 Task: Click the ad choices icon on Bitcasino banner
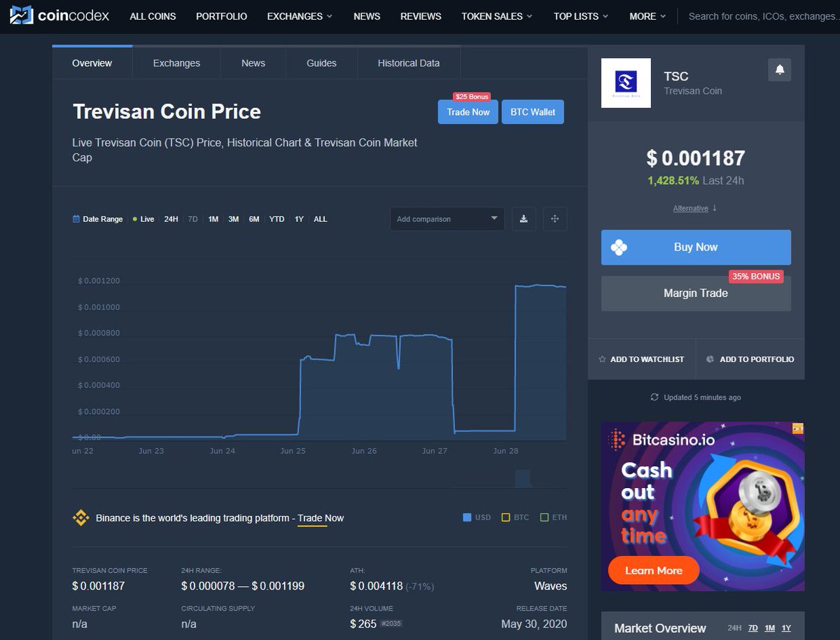797,429
